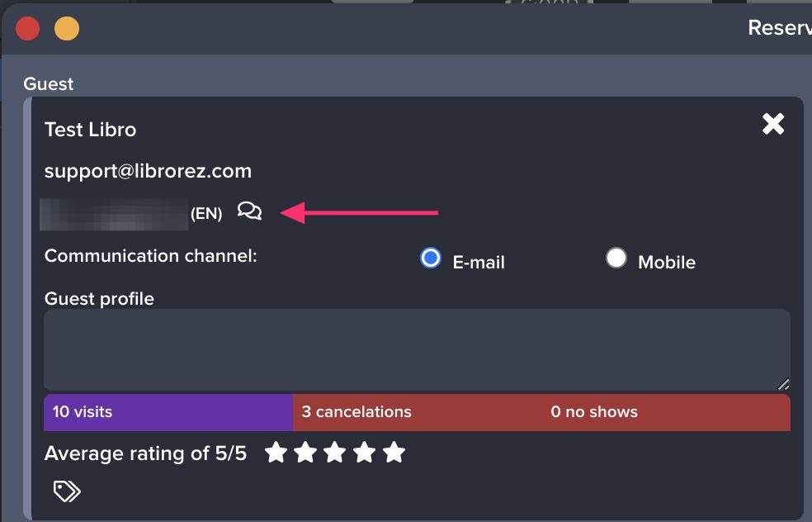The image size is (812, 522).
Task: Click inside the Guest profile text area
Action: [417, 349]
